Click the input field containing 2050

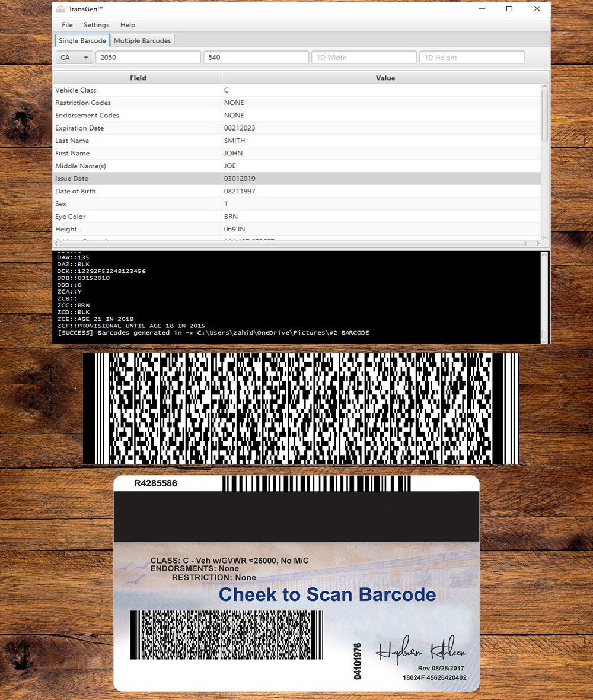tap(148, 58)
